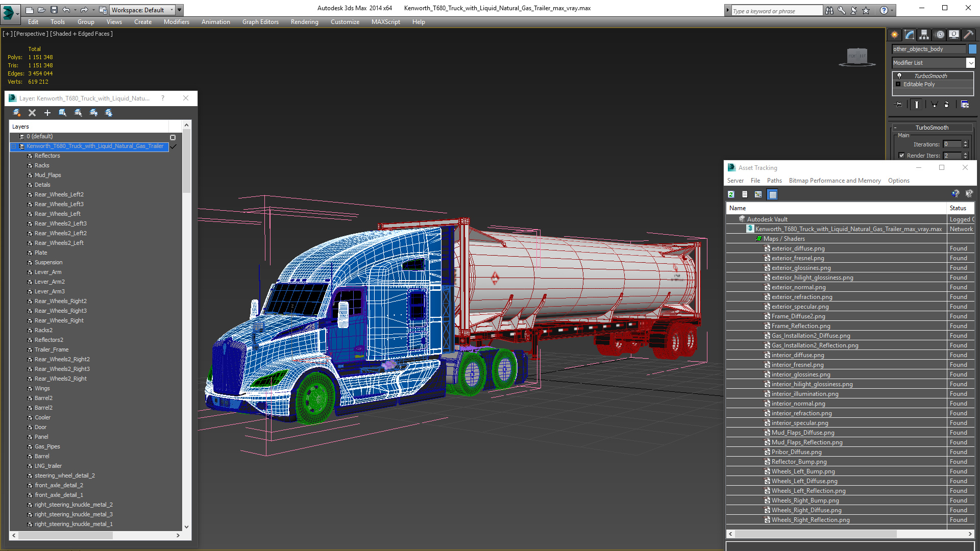Click Configure Modifier Sets icon
The width and height of the screenshot is (980, 551).
tap(965, 105)
